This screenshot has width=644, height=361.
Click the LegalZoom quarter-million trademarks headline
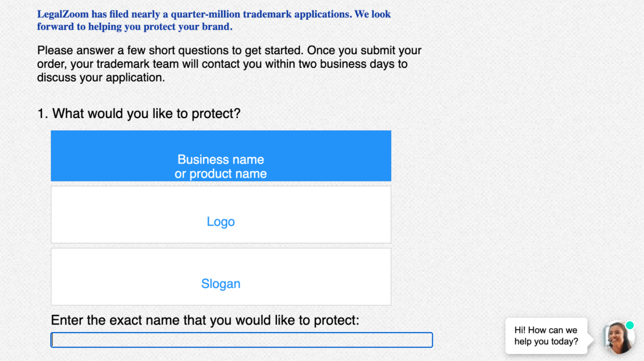click(x=214, y=20)
